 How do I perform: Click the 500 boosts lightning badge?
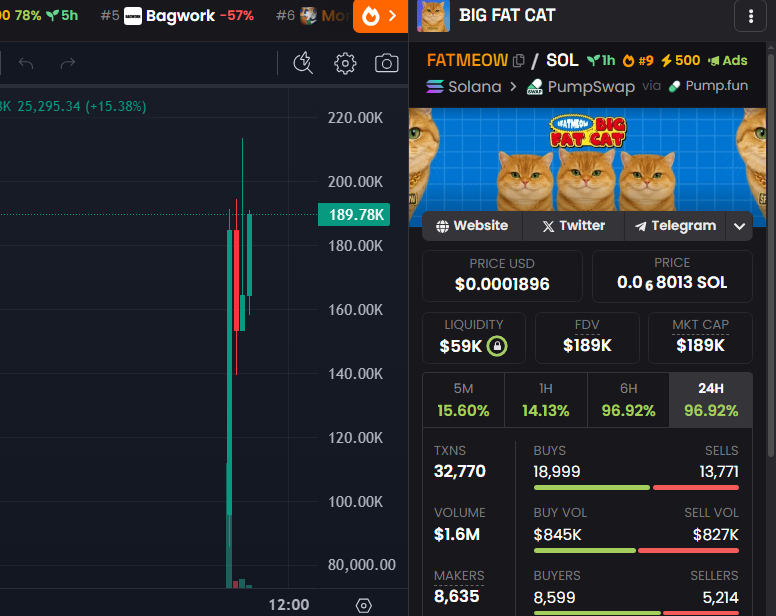680,60
